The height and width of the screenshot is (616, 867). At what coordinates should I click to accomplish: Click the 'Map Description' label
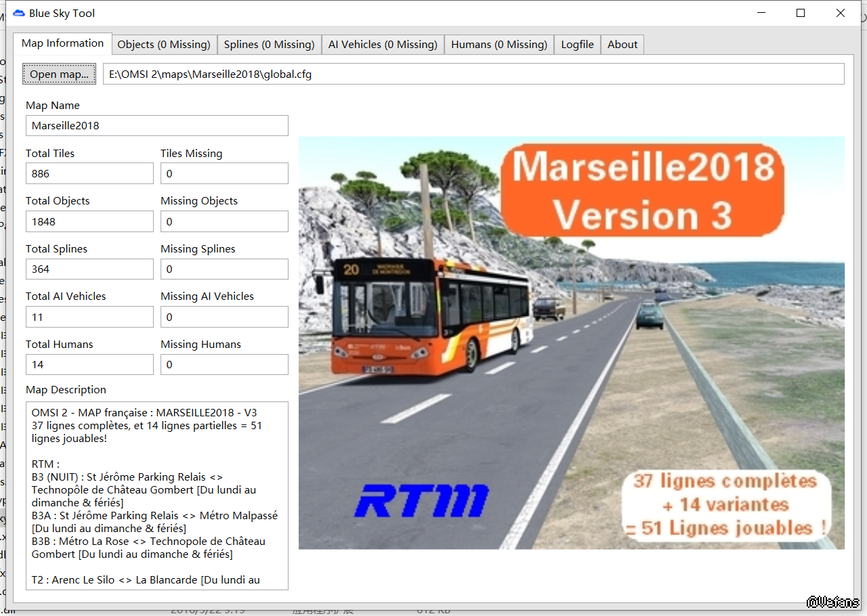tap(66, 390)
